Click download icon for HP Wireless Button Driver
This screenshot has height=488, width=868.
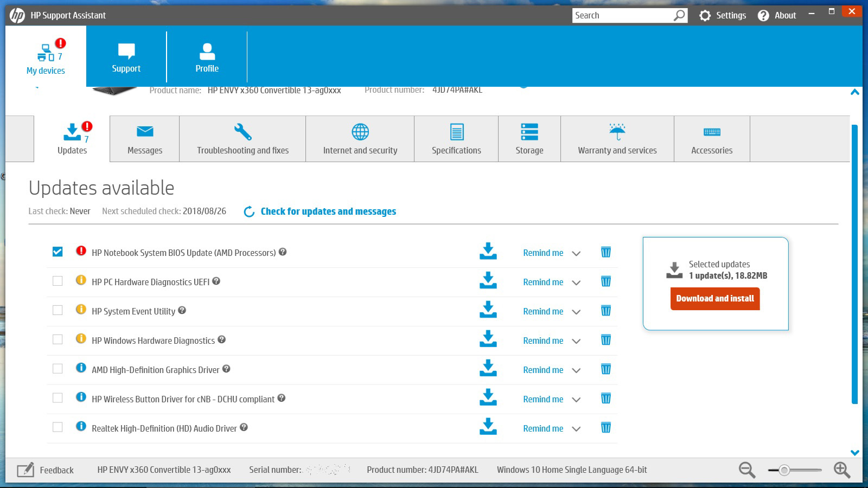(x=488, y=397)
